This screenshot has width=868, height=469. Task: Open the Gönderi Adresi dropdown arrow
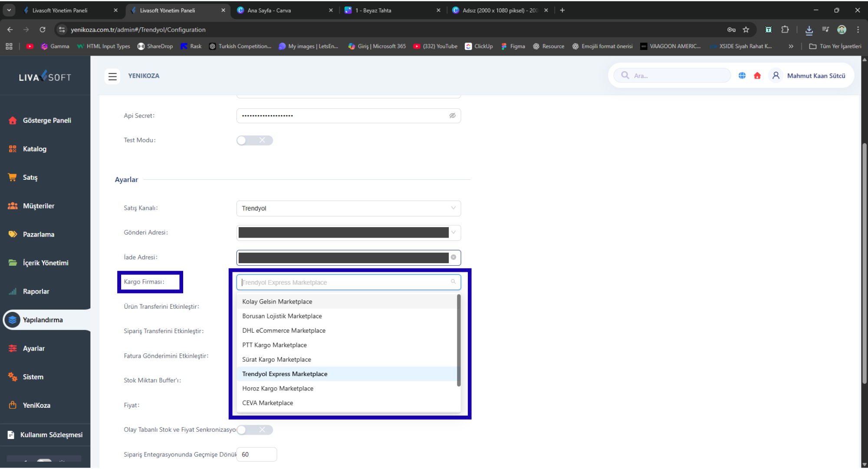click(x=454, y=232)
